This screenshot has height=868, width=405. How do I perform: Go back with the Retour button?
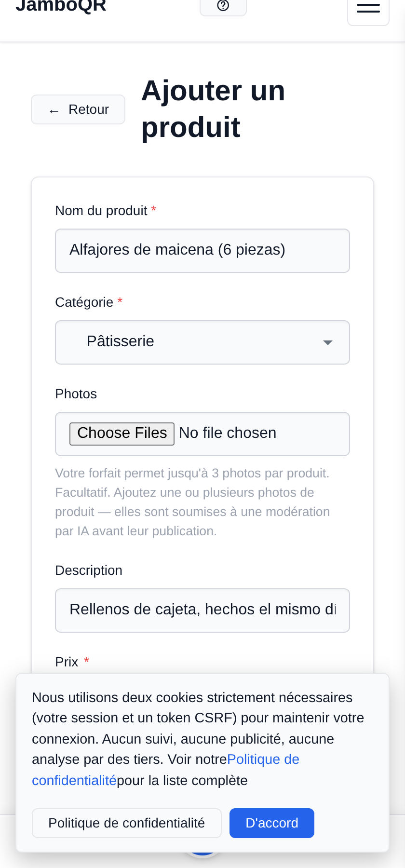click(x=78, y=109)
